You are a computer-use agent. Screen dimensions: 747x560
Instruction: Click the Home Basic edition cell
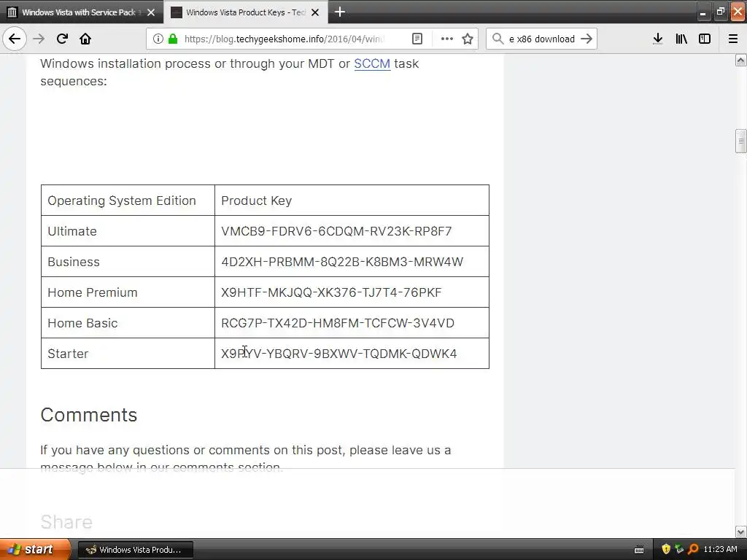pos(128,323)
